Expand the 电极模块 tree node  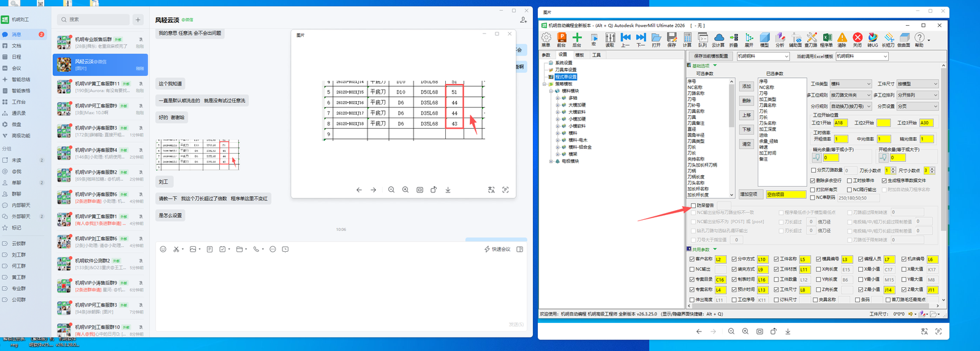(551, 161)
